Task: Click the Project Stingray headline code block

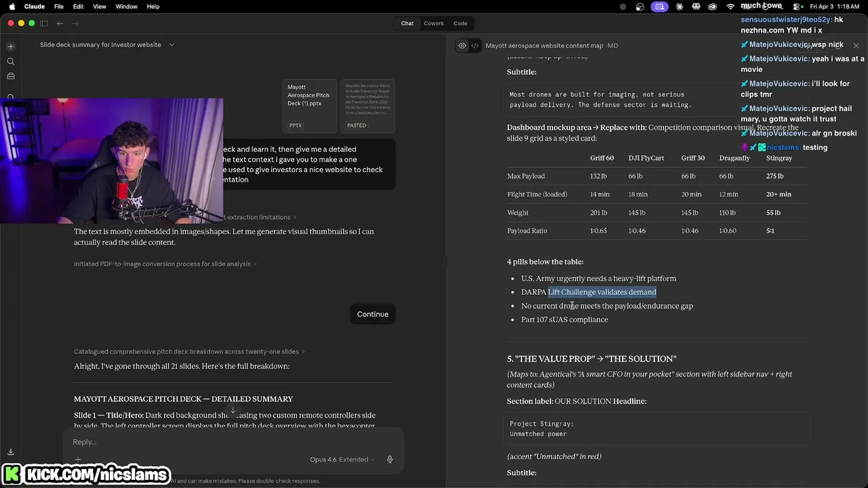Action: click(x=658, y=428)
